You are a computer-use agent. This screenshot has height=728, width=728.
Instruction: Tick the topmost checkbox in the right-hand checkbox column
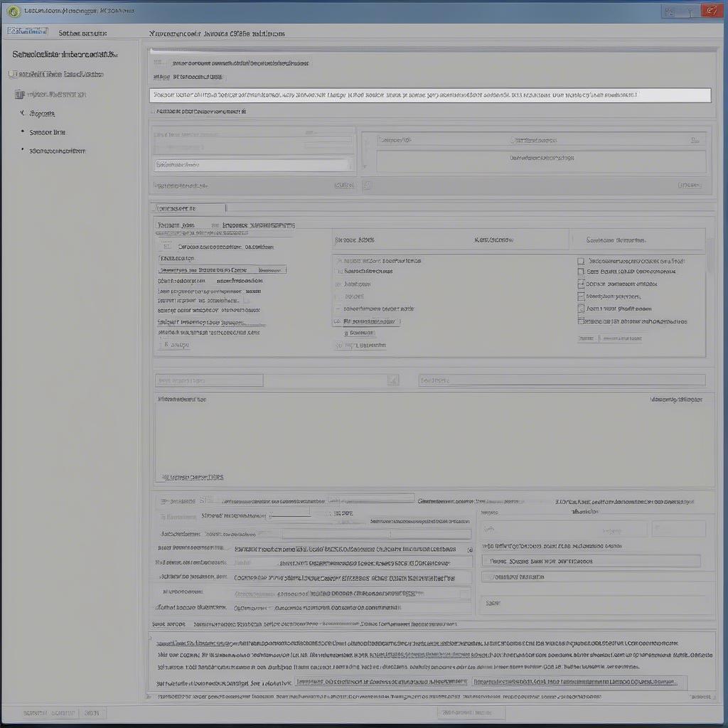(580, 262)
